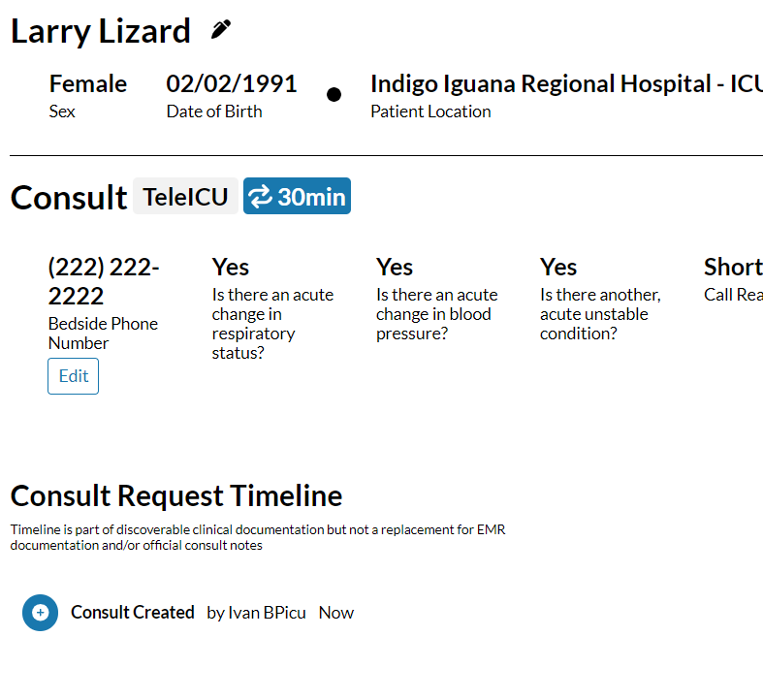This screenshot has height=700, width=763.
Task: Click Yes above another acute unstable condition
Action: click(558, 267)
